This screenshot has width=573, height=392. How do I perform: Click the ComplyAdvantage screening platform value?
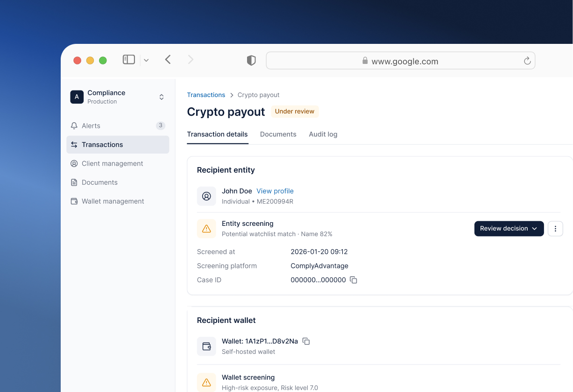pyautogui.click(x=319, y=266)
